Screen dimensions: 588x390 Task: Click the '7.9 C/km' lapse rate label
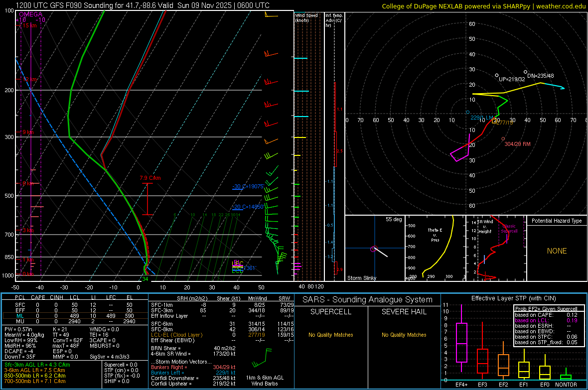click(x=150, y=178)
